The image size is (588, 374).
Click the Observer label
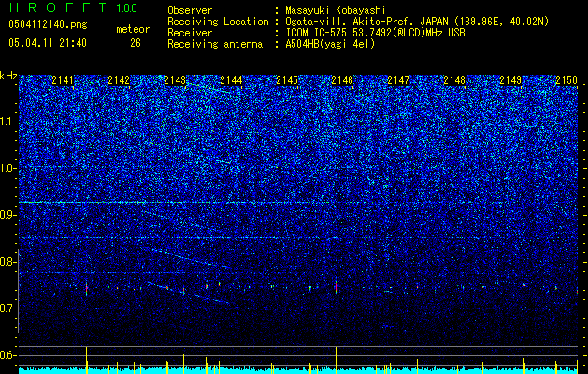pyautogui.click(x=190, y=10)
